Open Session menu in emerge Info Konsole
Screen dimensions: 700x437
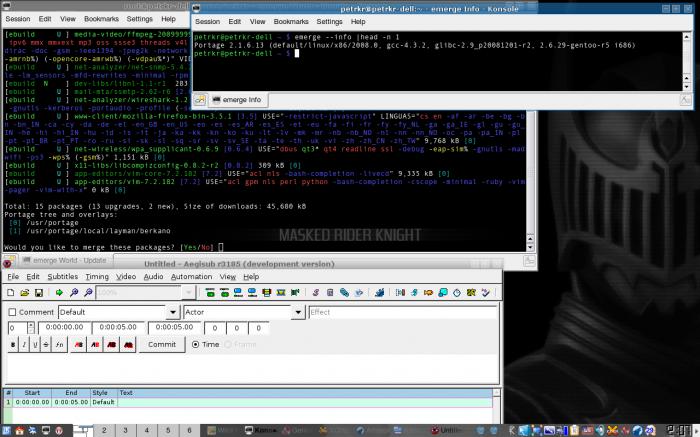(207, 21)
